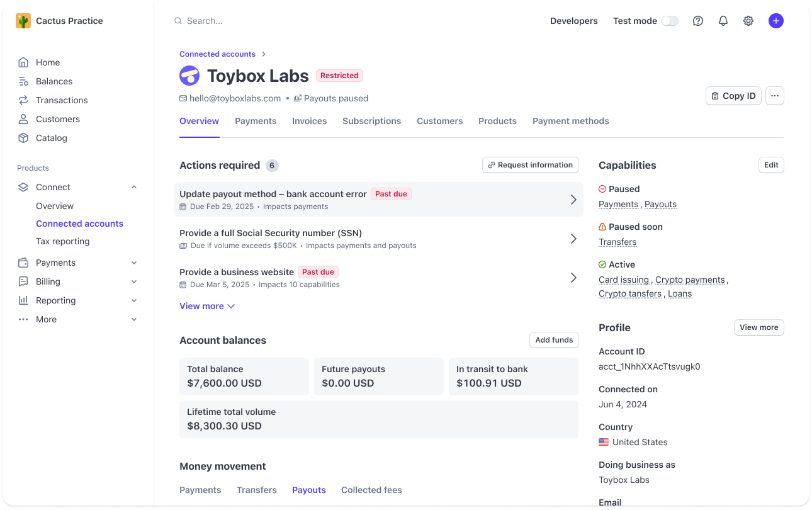
Task: Click View more in Profile section
Action: click(x=759, y=327)
